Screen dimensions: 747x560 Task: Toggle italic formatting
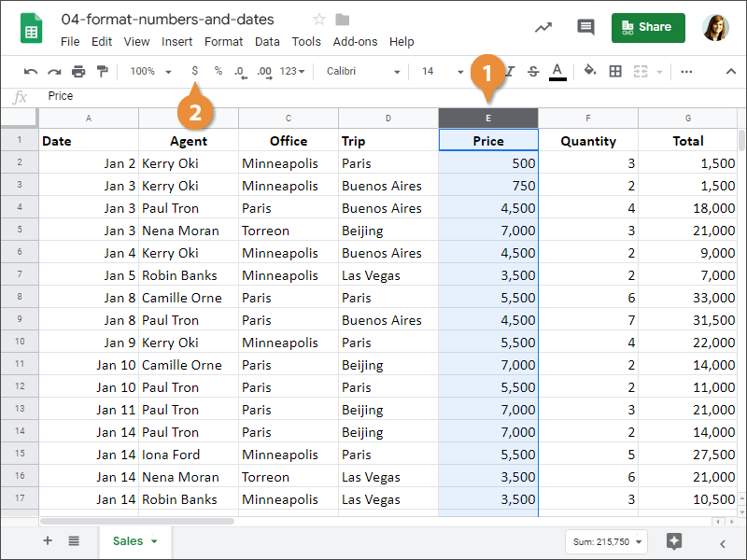[x=510, y=71]
